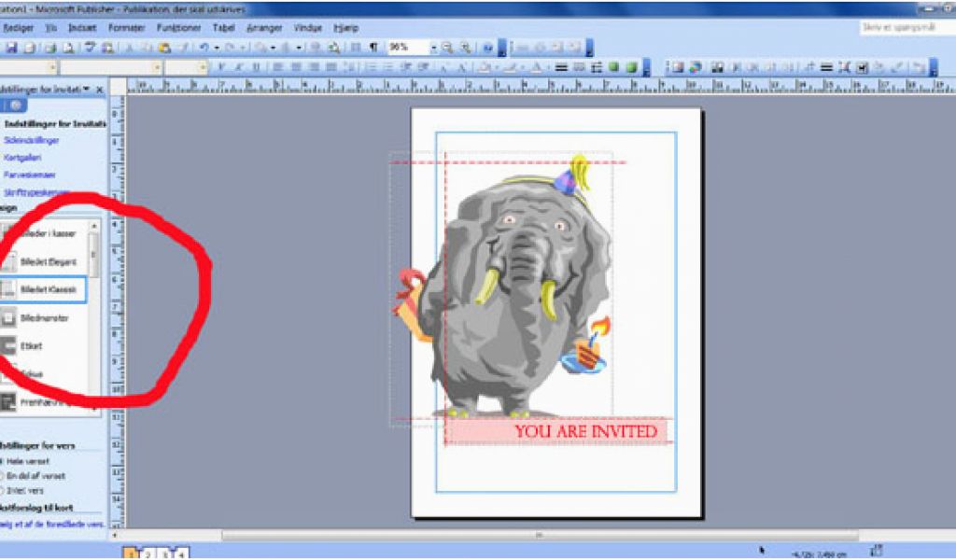Click the horizontal scrollbar below the page

(x=539, y=536)
